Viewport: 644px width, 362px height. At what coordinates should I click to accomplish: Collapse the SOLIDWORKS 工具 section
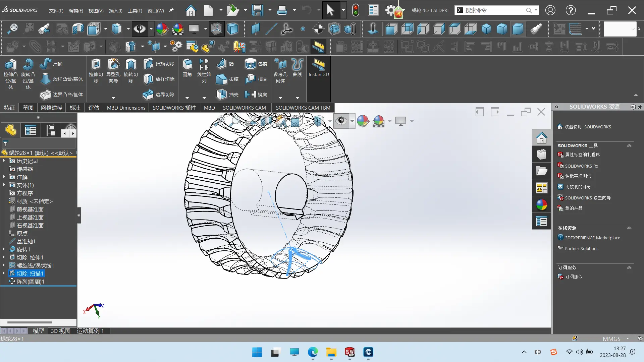point(629,145)
